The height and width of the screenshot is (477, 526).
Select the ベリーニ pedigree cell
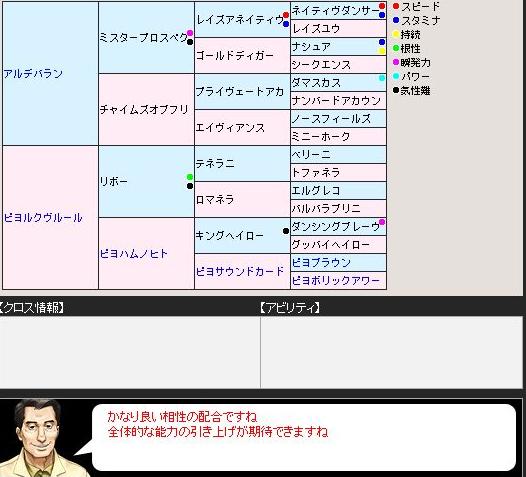pyautogui.click(x=338, y=155)
